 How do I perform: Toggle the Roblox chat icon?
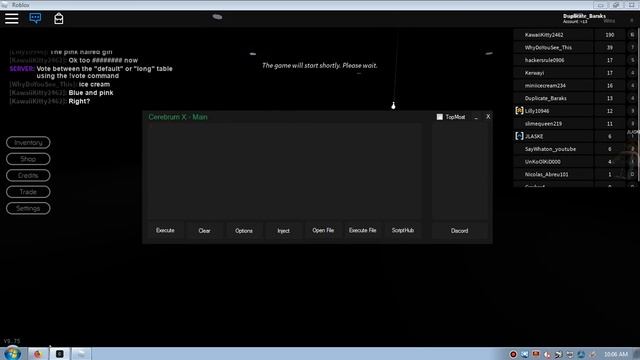tap(35, 18)
